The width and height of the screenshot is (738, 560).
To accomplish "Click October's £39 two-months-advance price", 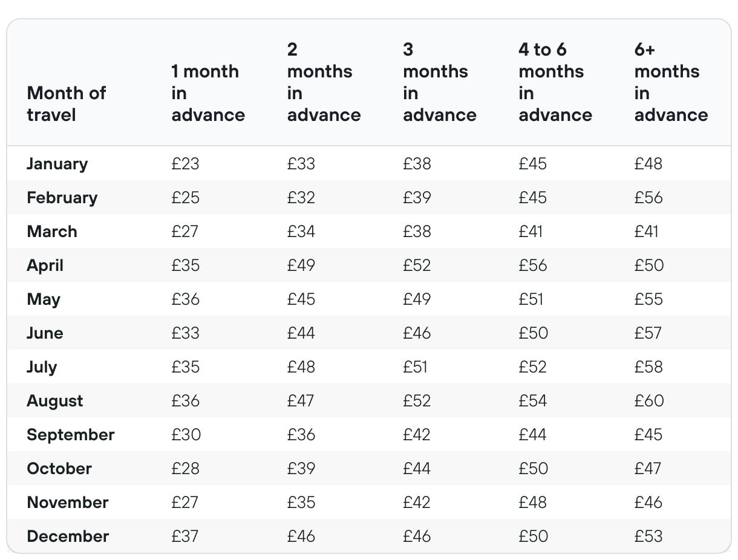I will point(301,469).
